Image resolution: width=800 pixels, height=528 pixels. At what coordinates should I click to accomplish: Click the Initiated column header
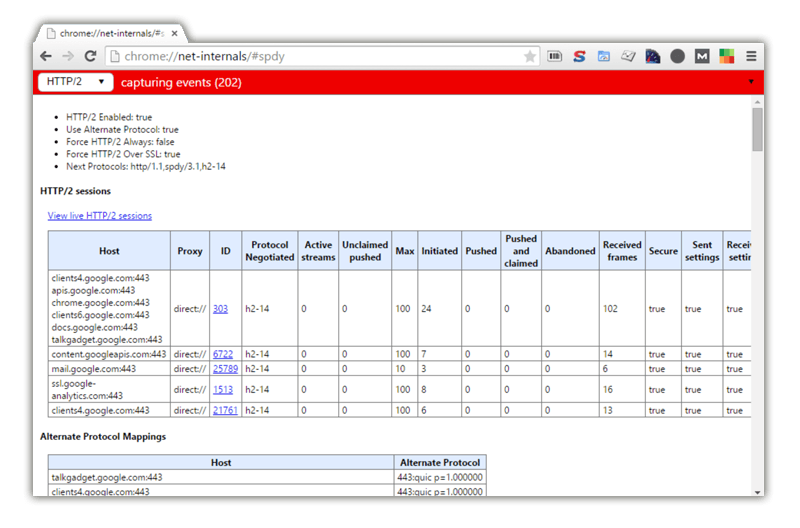click(x=440, y=251)
